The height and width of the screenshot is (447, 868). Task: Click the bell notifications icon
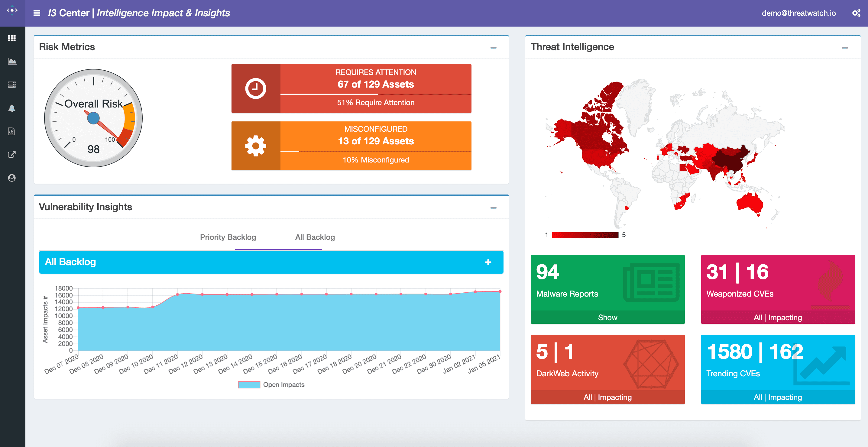(x=12, y=108)
